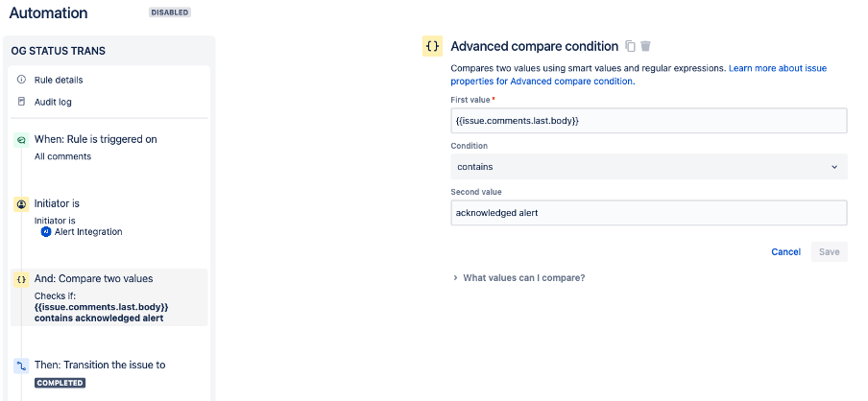
Task: Click the Alert Integration avatar icon
Action: tap(45, 232)
